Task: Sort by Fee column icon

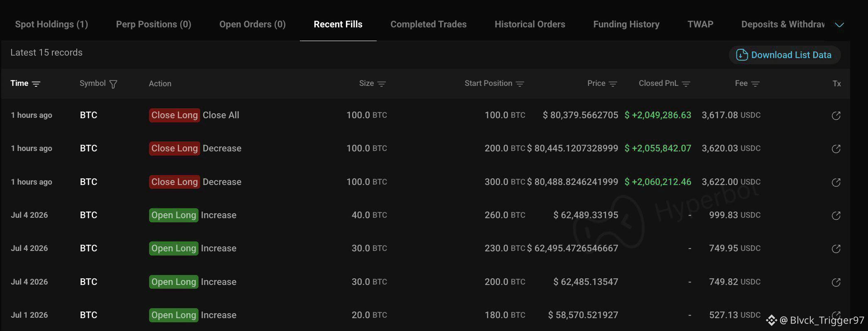Action: (x=755, y=84)
